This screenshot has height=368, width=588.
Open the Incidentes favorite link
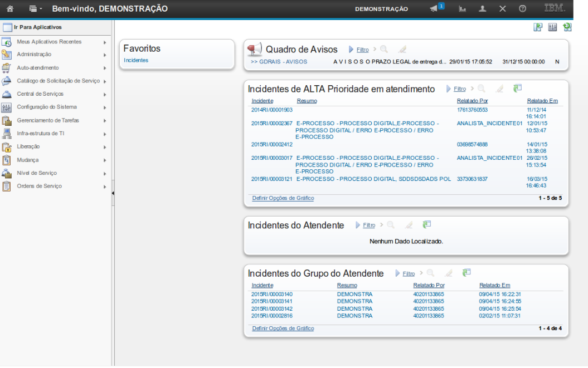coord(136,60)
